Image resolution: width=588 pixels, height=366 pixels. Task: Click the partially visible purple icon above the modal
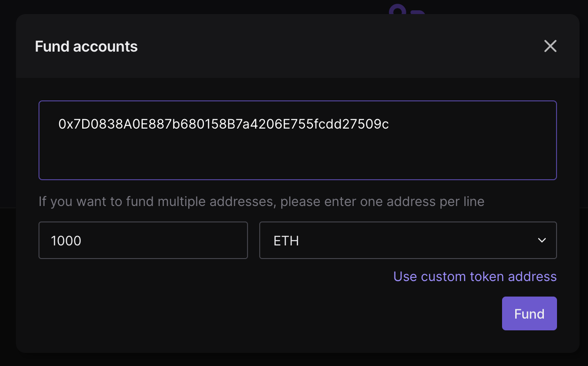click(406, 7)
